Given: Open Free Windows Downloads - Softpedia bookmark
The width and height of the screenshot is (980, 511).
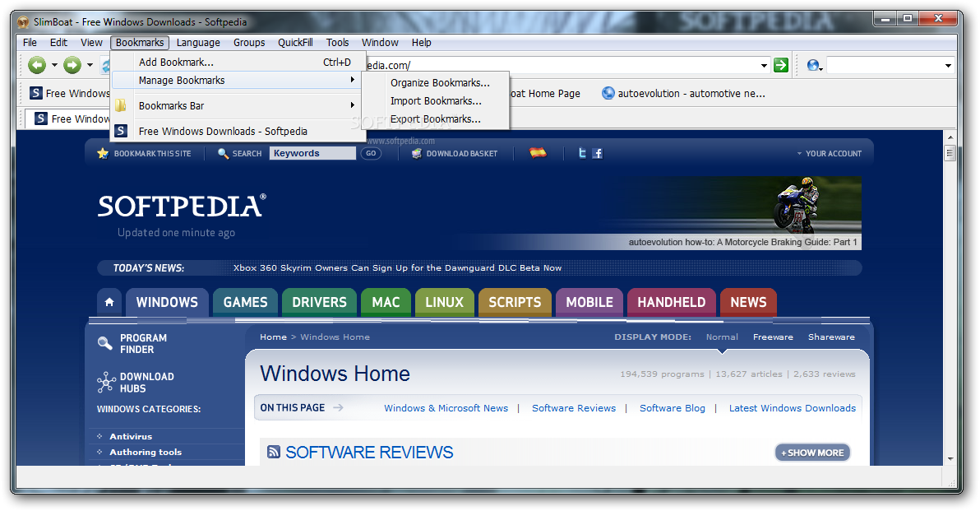Looking at the screenshot, I should [238, 132].
